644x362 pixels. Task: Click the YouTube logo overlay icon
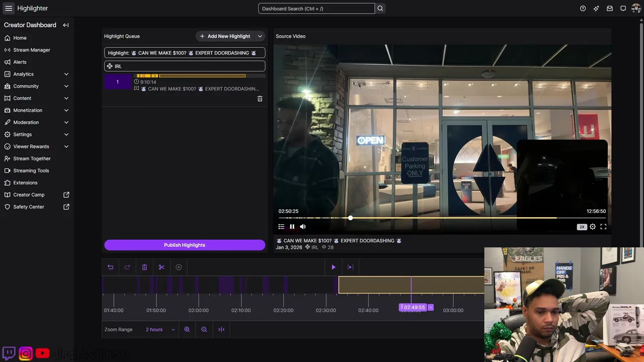coord(42,353)
